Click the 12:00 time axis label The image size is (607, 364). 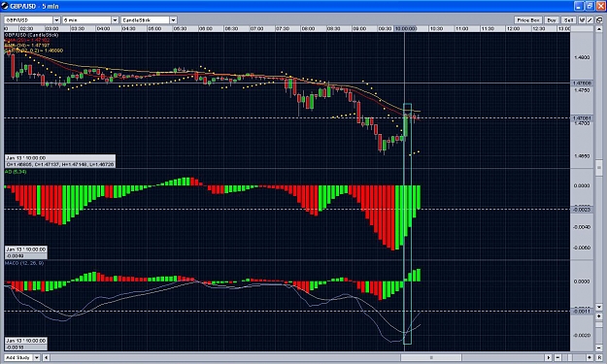pos(513,28)
